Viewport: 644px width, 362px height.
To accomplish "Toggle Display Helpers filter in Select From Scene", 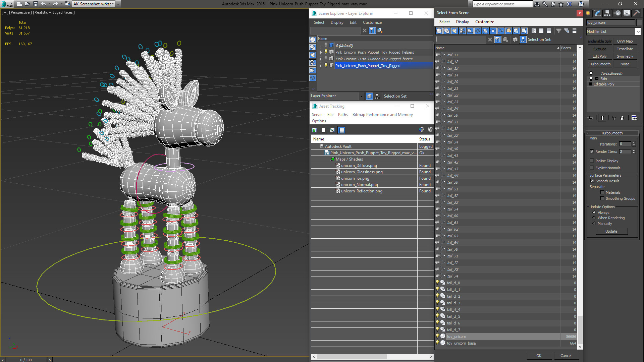I will (x=470, y=31).
